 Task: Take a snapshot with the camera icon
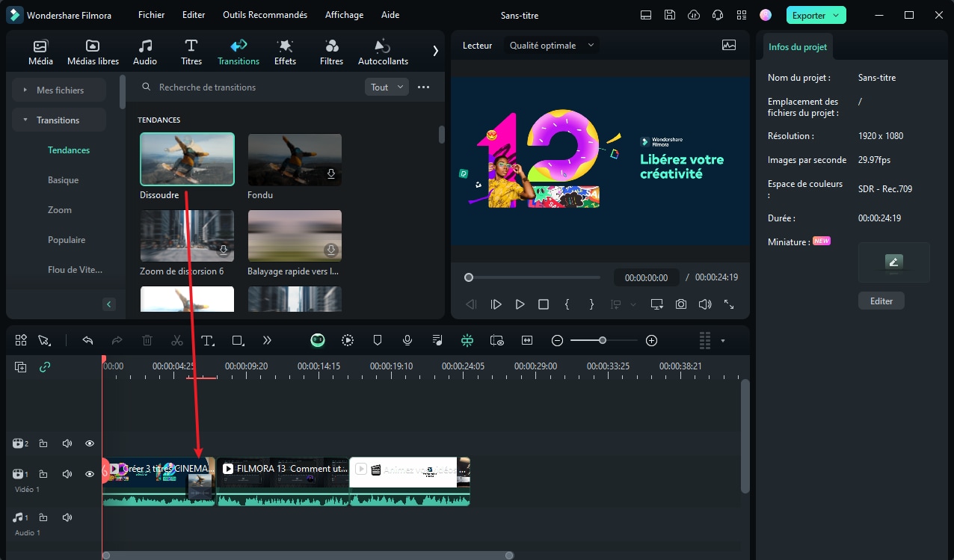tap(681, 304)
